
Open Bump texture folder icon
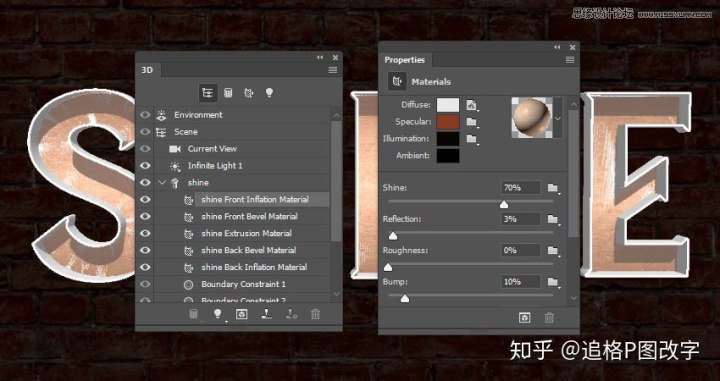(553, 282)
